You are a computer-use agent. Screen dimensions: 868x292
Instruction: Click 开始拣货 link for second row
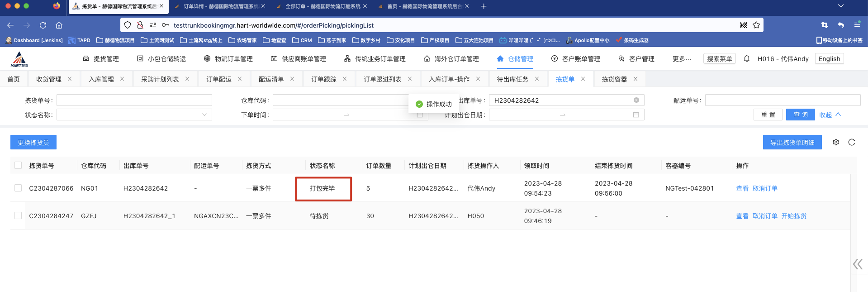(794, 216)
